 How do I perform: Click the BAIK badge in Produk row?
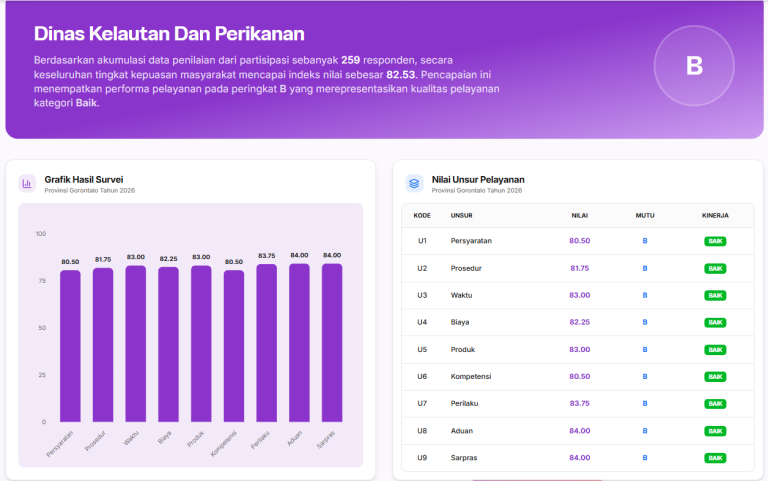pyautogui.click(x=715, y=350)
